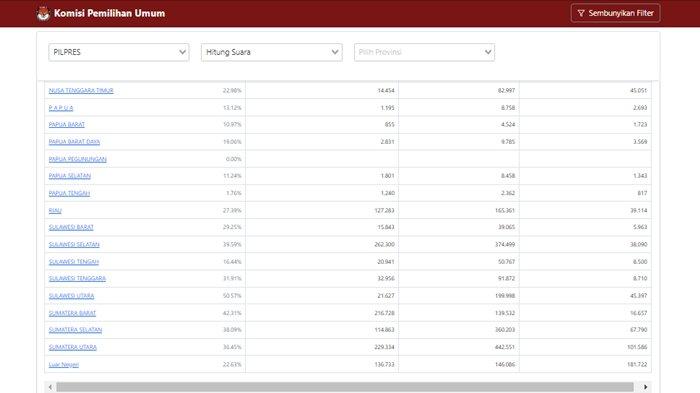700x393 pixels.
Task: Click the 39.59% cell for Sulawesi Selatan
Action: tap(232, 245)
